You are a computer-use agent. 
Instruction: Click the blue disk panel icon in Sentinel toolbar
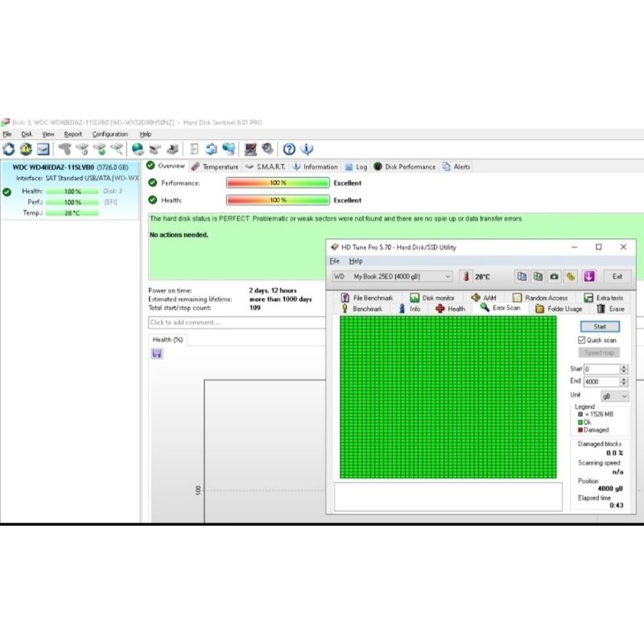[43, 149]
